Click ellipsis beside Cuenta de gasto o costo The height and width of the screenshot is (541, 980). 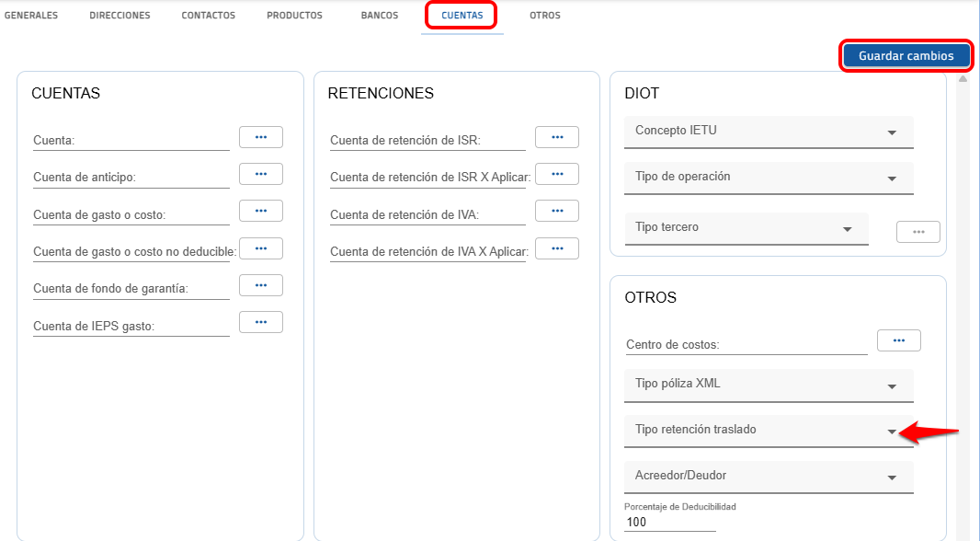[260, 211]
